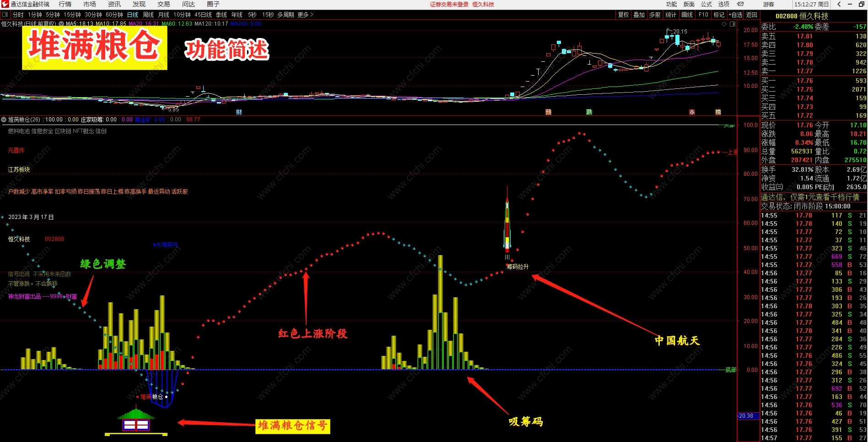The image size is (868, 442).
Task: Switch to the 5分钟 period
Action: (53, 15)
